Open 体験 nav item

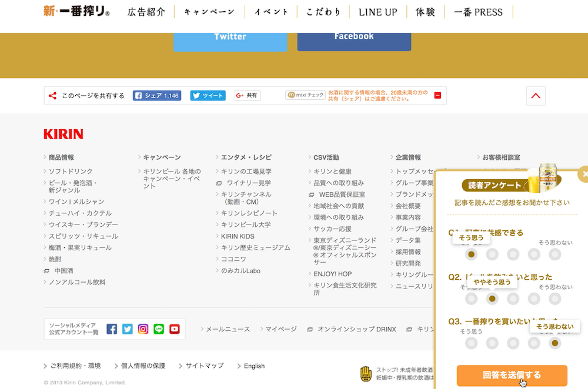[x=425, y=12]
